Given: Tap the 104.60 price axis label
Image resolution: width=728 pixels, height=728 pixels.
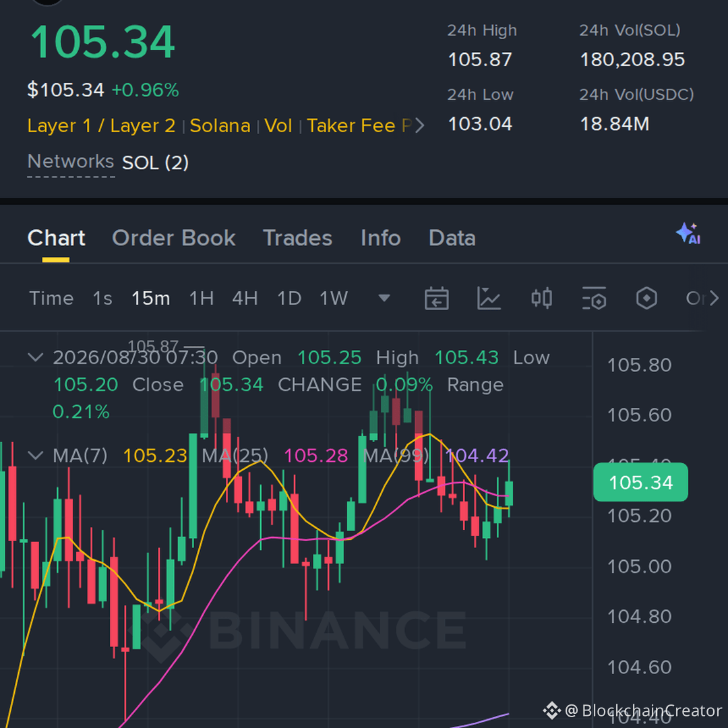Looking at the screenshot, I should click(x=639, y=667).
